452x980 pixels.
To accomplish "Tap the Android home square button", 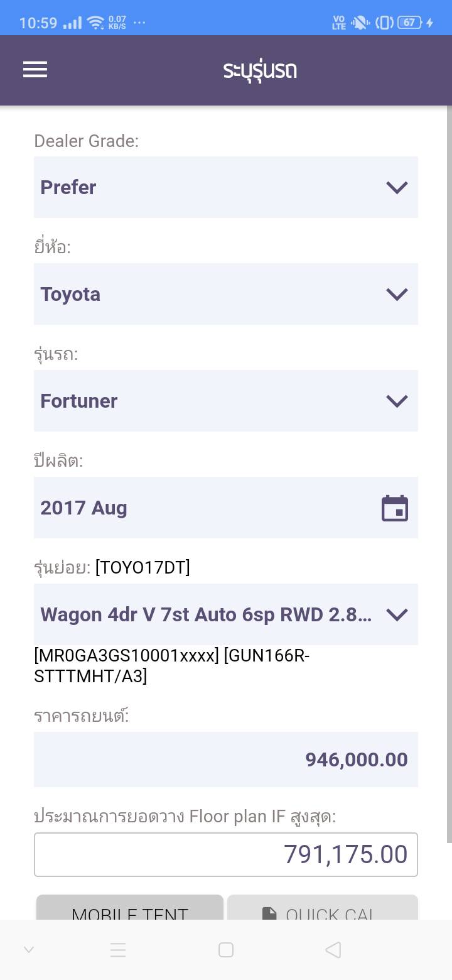I will click(x=226, y=950).
